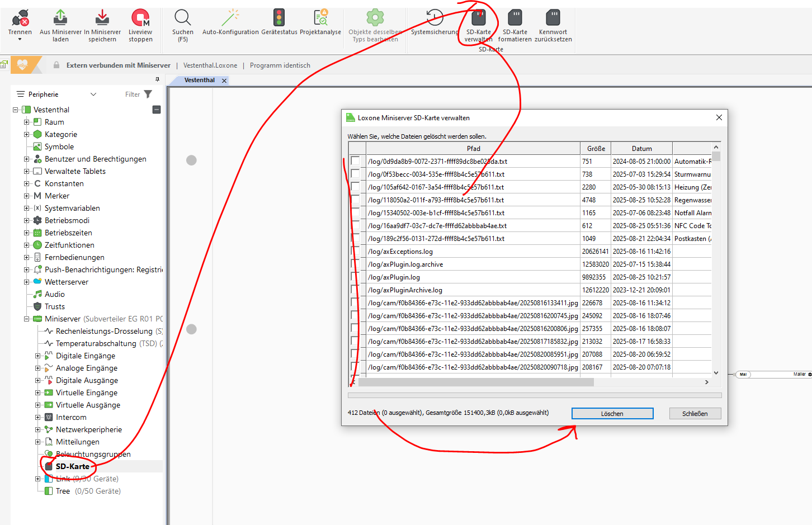Click the file list horizontal scrollbar thumb
This screenshot has width=812, height=525.
(x=476, y=382)
